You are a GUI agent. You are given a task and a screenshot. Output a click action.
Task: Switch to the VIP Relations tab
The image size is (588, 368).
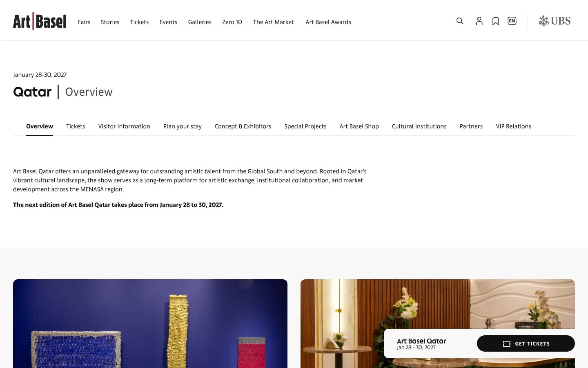(x=514, y=126)
